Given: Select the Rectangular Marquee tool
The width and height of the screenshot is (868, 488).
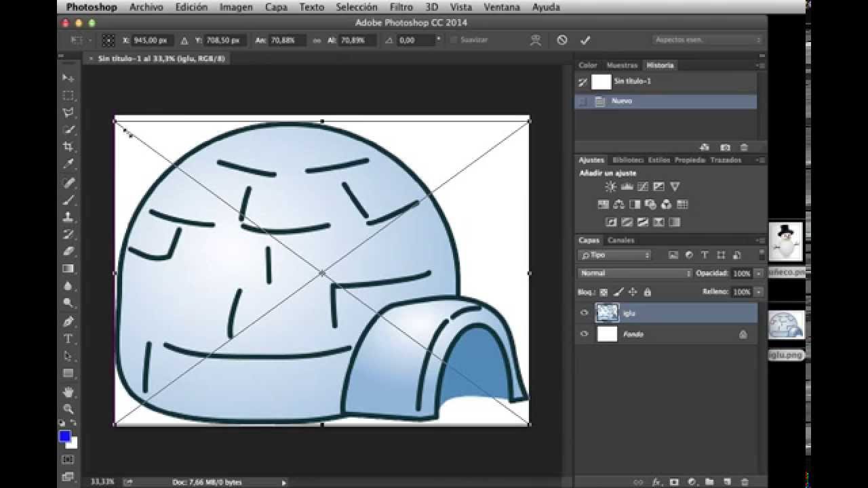Looking at the screenshot, I should (x=68, y=96).
